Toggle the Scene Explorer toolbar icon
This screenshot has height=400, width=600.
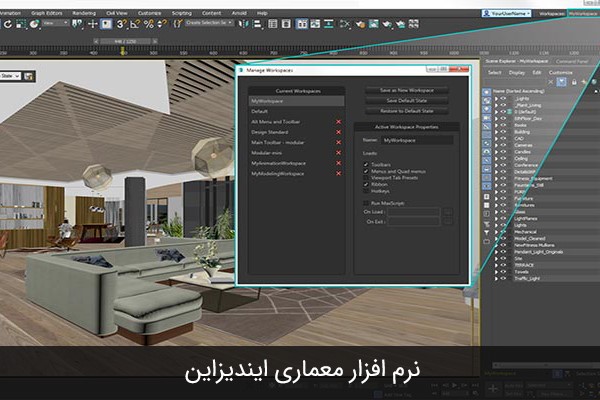[x=273, y=24]
